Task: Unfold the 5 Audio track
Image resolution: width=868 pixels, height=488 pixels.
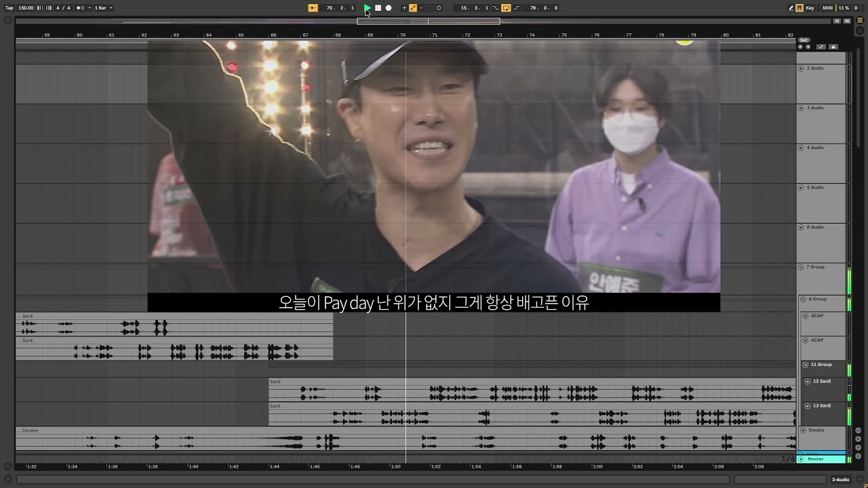Action: click(x=801, y=188)
